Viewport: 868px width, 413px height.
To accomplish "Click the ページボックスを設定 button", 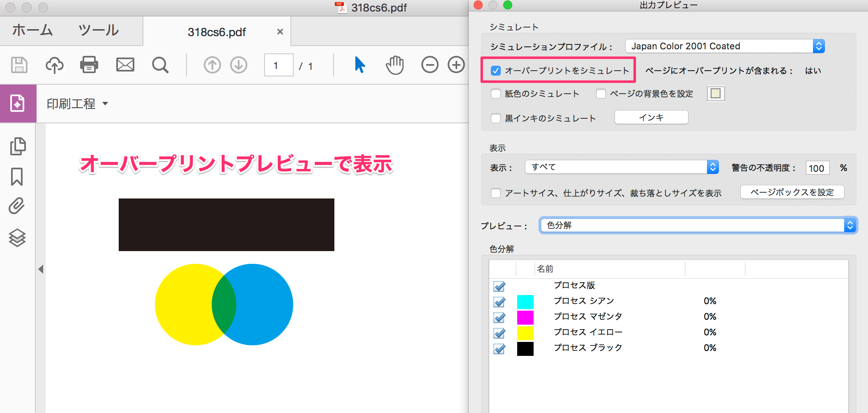I will 792,192.
